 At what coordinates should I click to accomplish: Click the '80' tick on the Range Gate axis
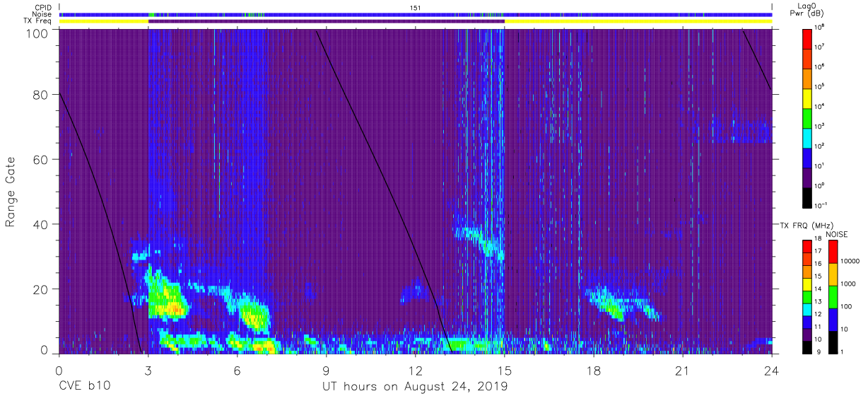coord(40,95)
